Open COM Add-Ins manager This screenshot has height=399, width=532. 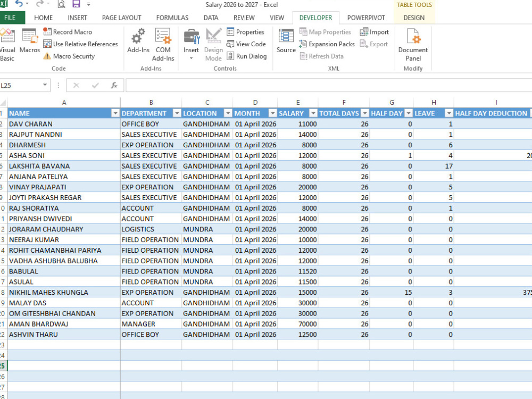(x=163, y=45)
